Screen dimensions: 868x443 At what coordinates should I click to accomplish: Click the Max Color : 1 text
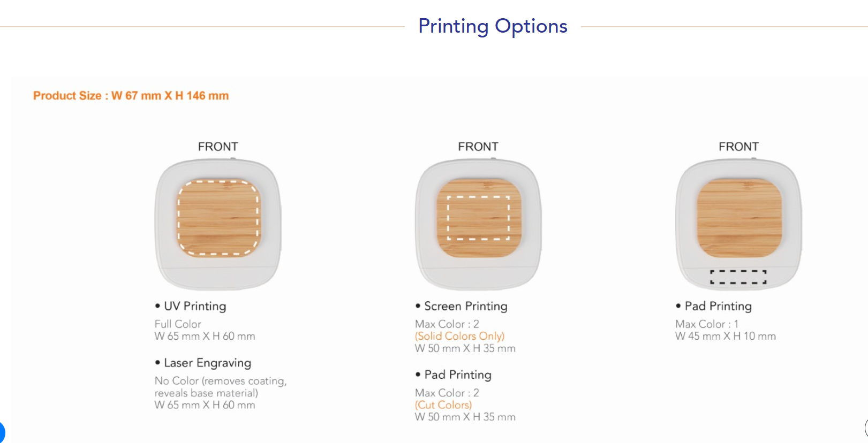[x=707, y=324]
